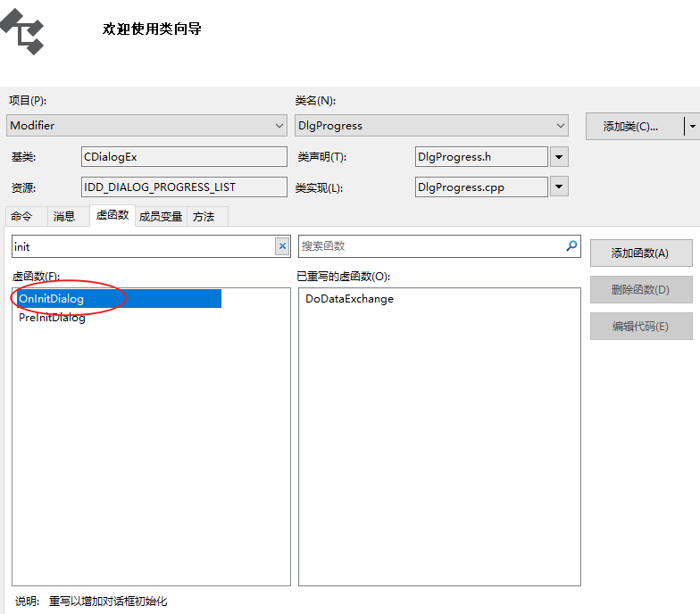This screenshot has height=614, width=700.
Task: Click the clear search X icon next to init
Action: [x=282, y=246]
